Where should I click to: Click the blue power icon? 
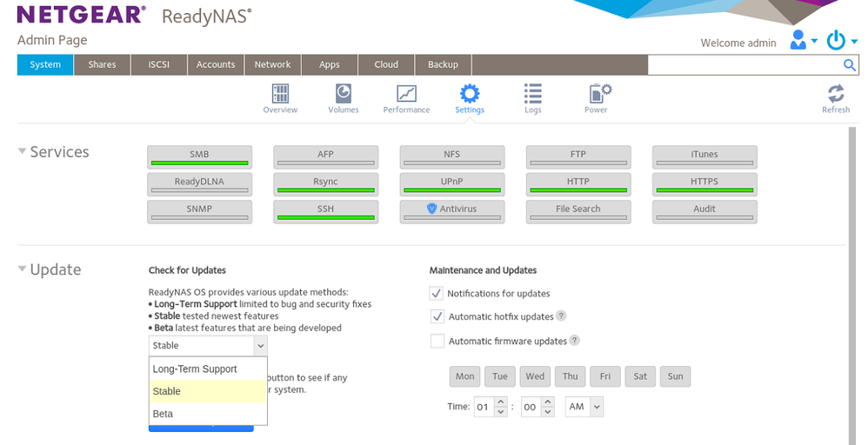click(836, 40)
